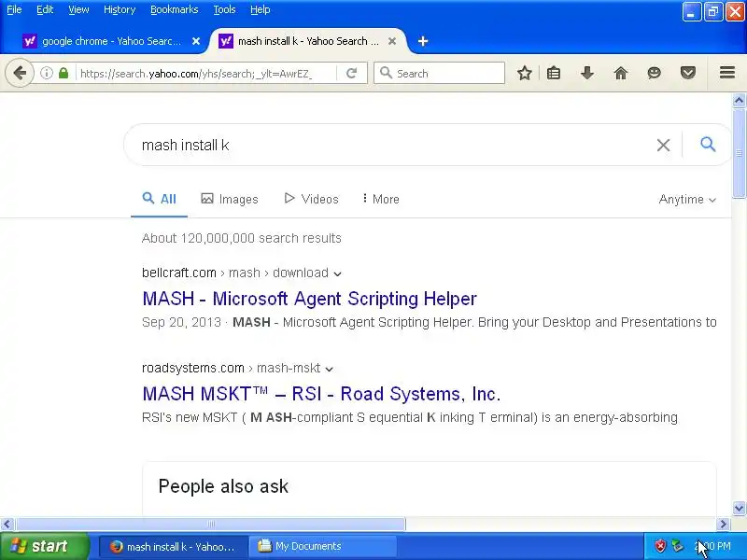This screenshot has height=560, width=747.
Task: Open the Downloads arrow icon
Action: click(x=587, y=73)
